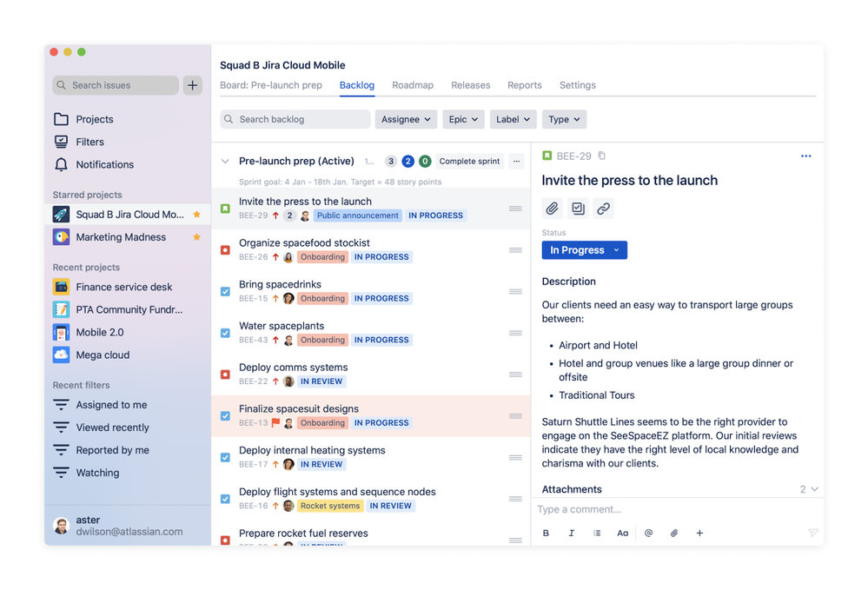Click the Type a comment field
Image resolution: width=868 pixels, height=590 pixels.
tap(677, 509)
